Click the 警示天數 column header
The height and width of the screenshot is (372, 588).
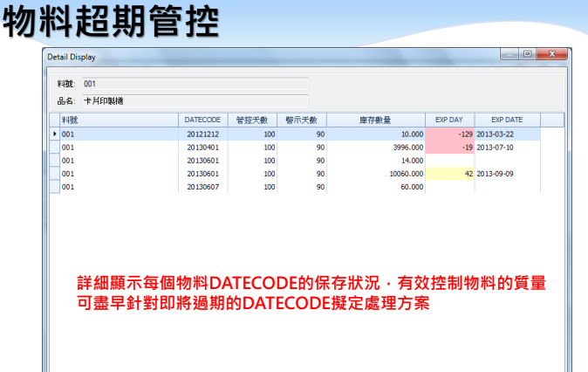click(301, 120)
